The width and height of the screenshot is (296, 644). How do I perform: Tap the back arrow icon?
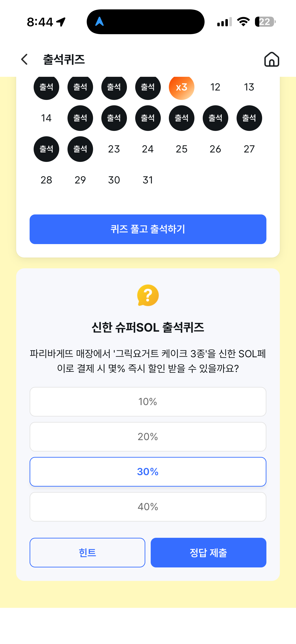[x=24, y=60]
